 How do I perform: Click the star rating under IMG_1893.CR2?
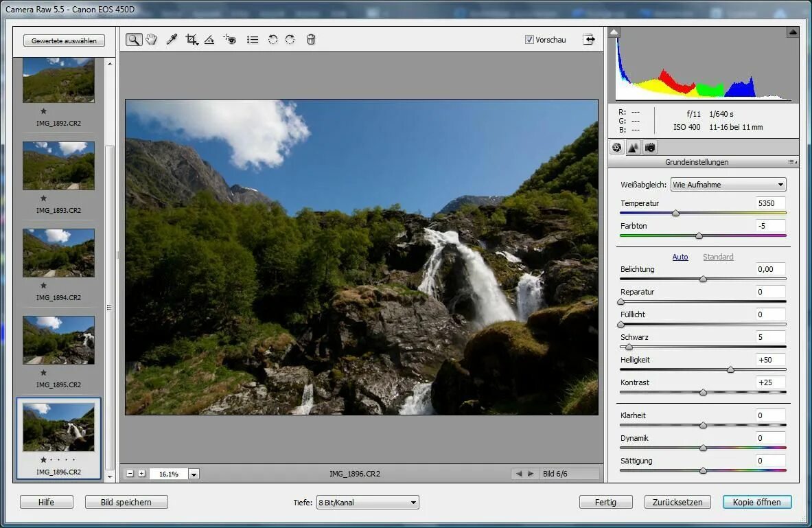(43, 198)
